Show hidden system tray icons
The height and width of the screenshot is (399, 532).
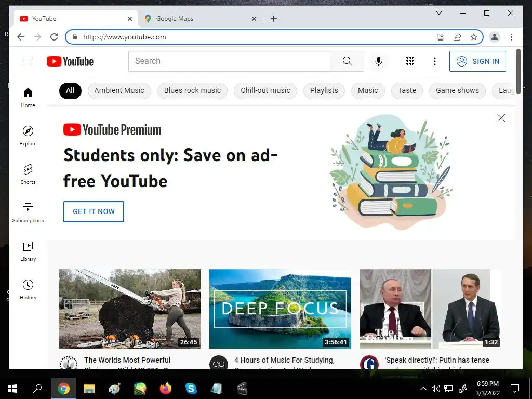(423, 389)
